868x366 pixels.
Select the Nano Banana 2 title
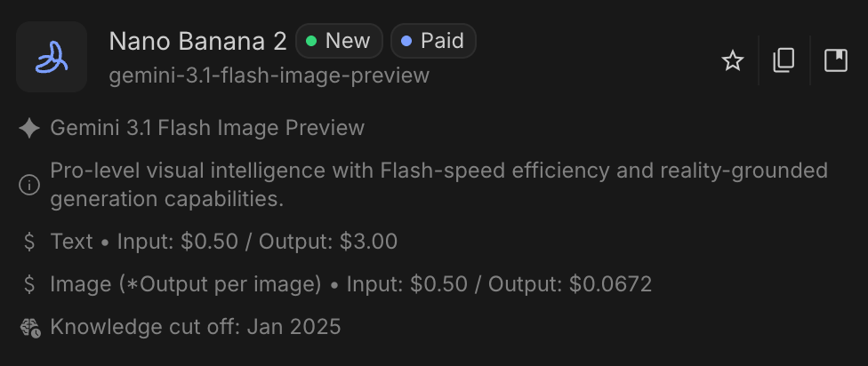(197, 41)
